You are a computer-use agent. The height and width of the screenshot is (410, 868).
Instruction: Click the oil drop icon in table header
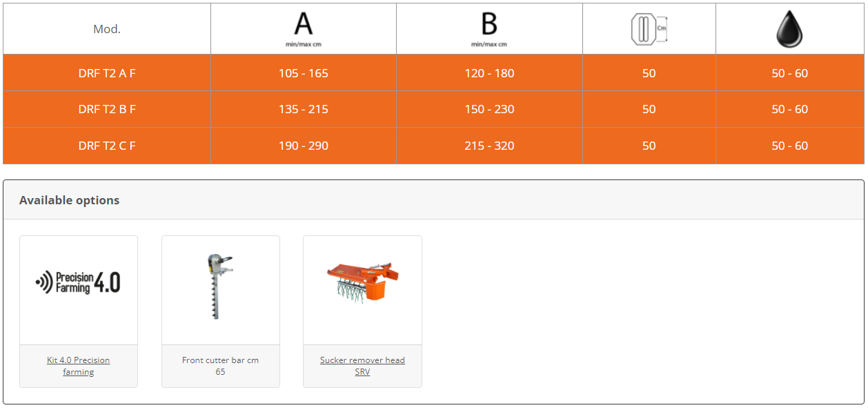pyautogui.click(x=789, y=30)
